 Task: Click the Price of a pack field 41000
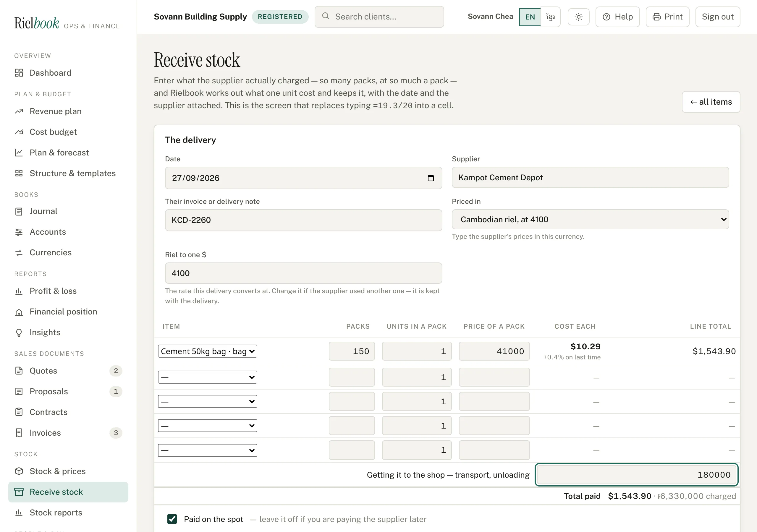(x=494, y=351)
